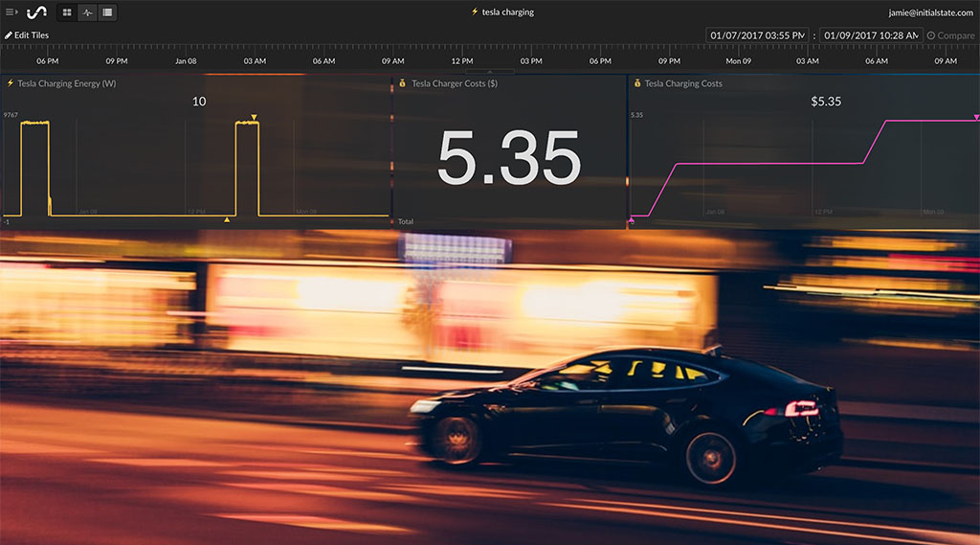Click Edit Tiles button
Image resolution: width=980 pixels, height=545 pixels.
pyautogui.click(x=27, y=35)
